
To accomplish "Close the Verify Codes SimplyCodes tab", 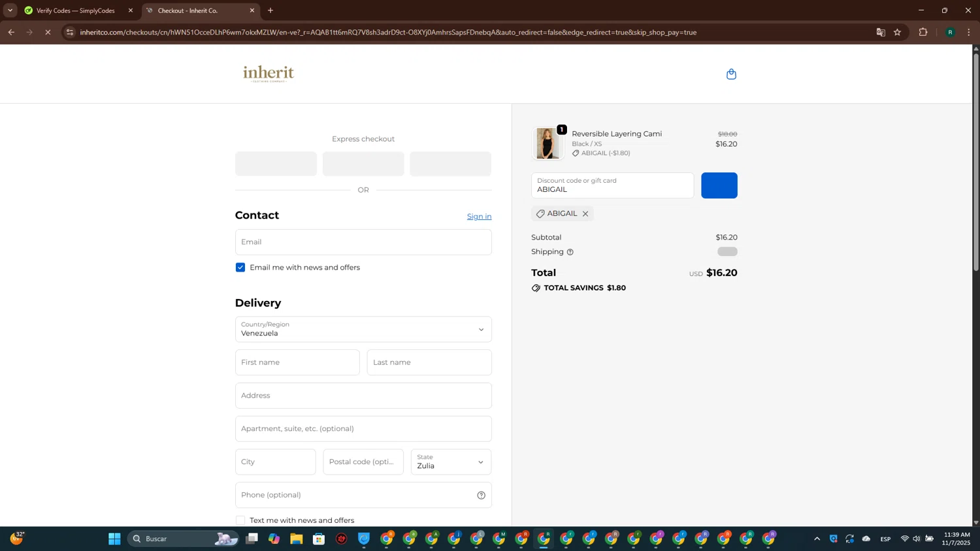I will pos(130,10).
